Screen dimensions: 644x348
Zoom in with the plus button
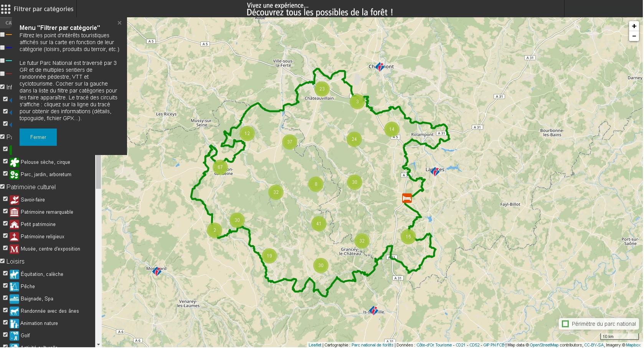[x=634, y=26]
